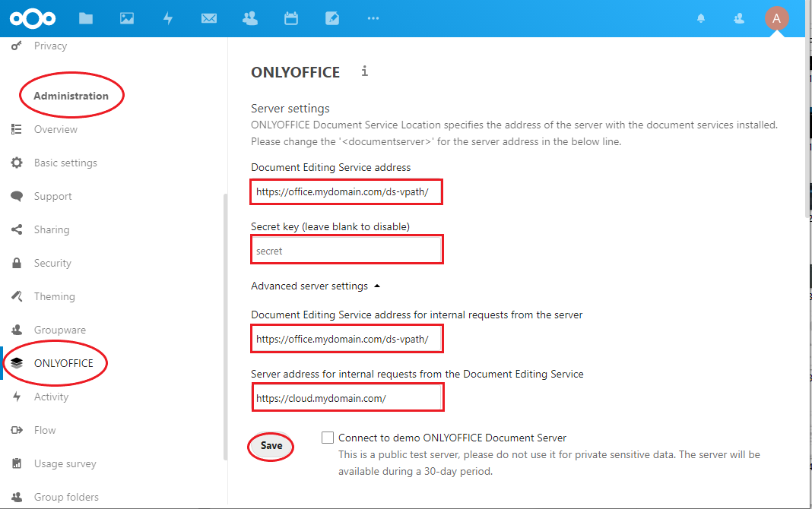Click the Group folders icon
The image size is (812, 509).
(x=17, y=497)
